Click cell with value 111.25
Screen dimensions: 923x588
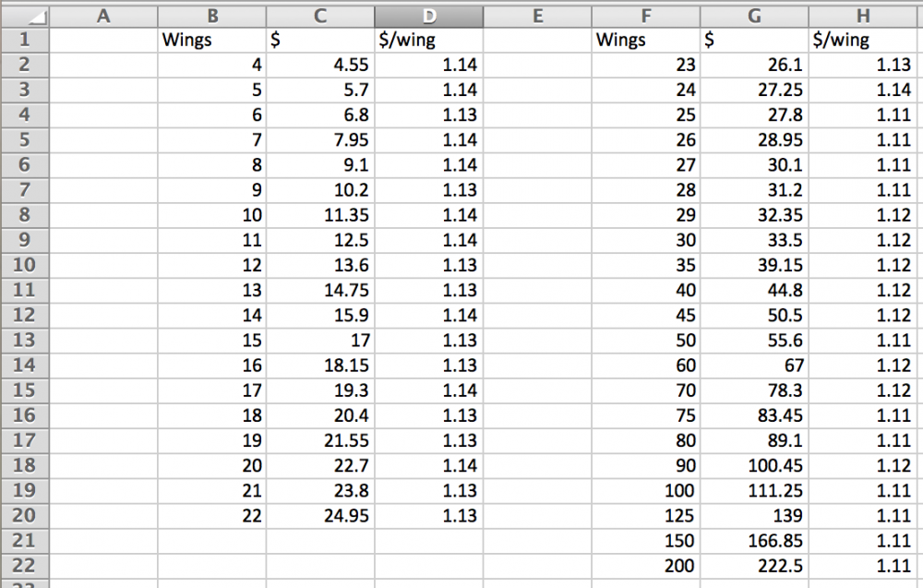tap(754, 491)
